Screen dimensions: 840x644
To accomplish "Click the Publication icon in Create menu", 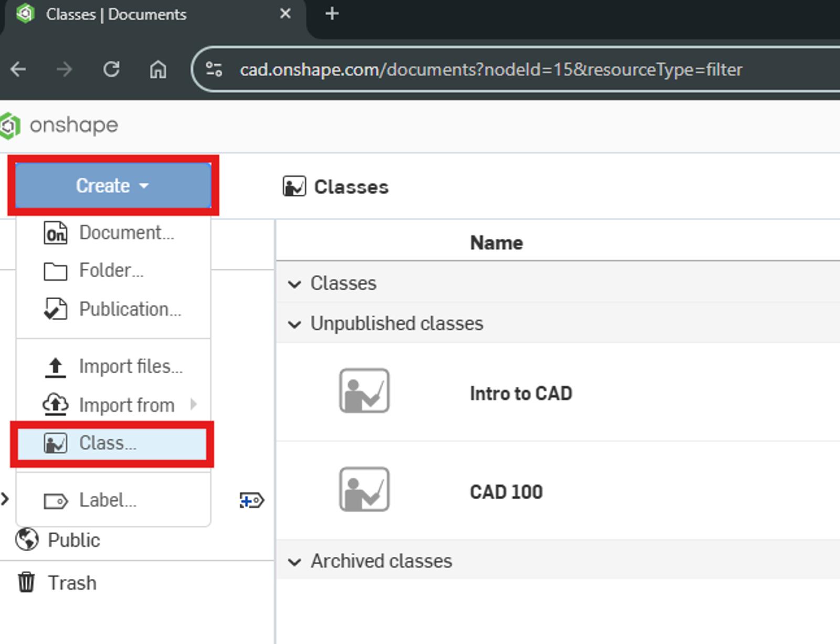I will (56, 309).
